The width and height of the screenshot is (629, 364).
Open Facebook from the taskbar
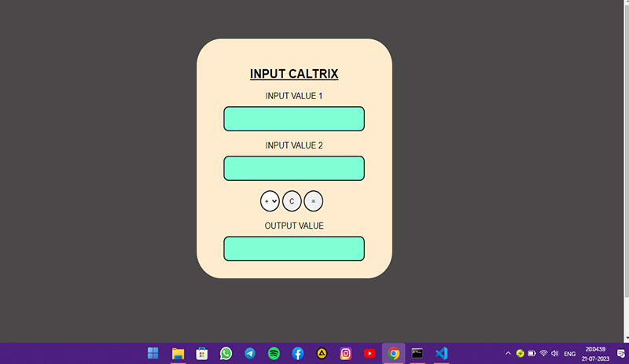298,353
